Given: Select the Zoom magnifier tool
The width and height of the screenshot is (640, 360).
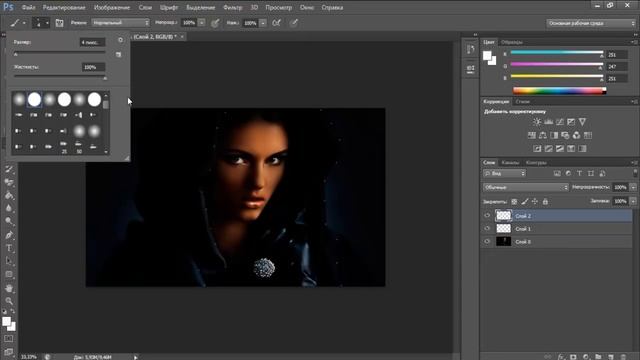Looking at the screenshot, I should pos(9,301).
